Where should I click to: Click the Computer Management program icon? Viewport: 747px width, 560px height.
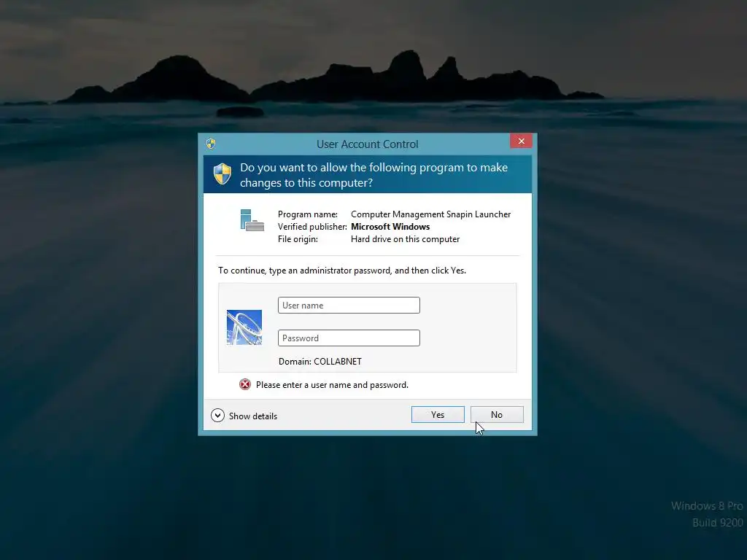pyautogui.click(x=252, y=220)
